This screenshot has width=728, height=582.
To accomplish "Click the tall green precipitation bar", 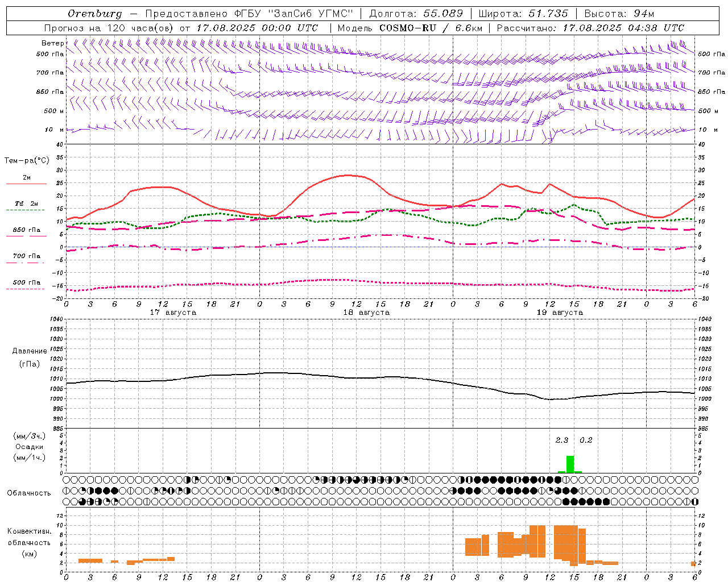I will (570, 464).
